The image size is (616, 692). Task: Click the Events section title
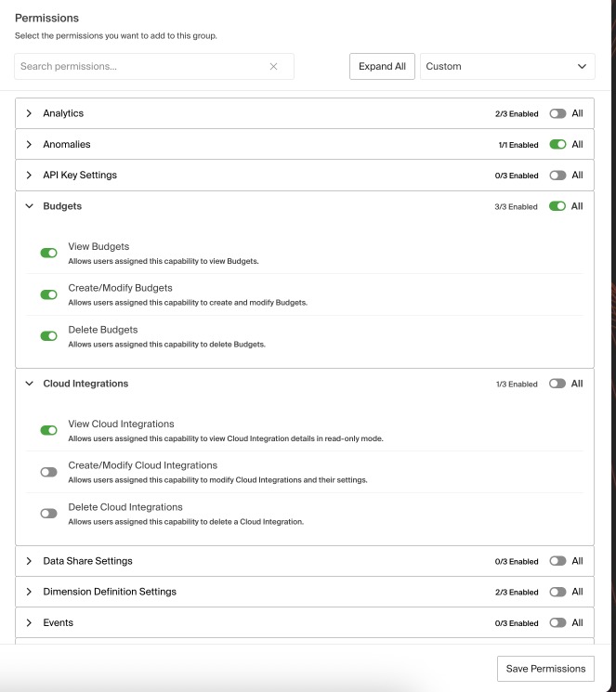pos(59,622)
